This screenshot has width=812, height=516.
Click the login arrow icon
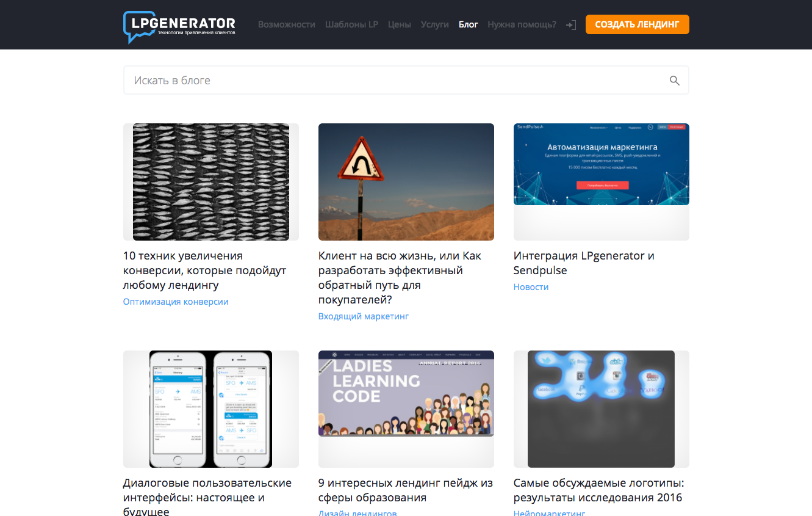pos(571,25)
